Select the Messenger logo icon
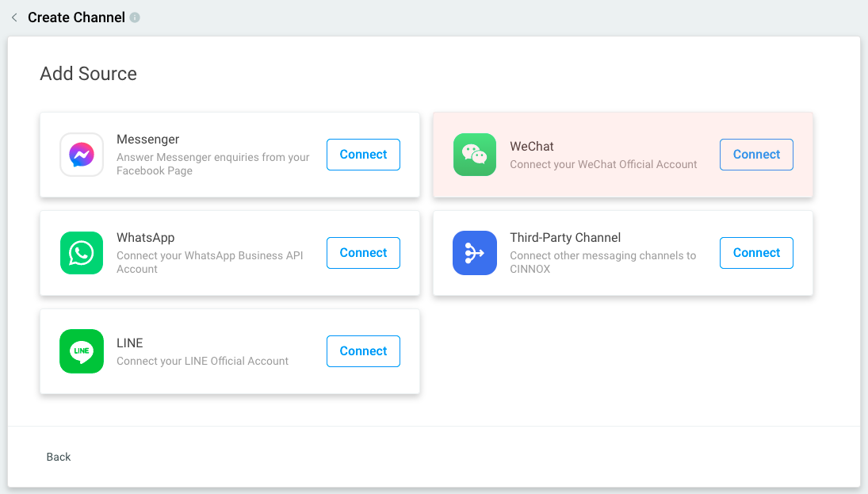 [x=82, y=155]
